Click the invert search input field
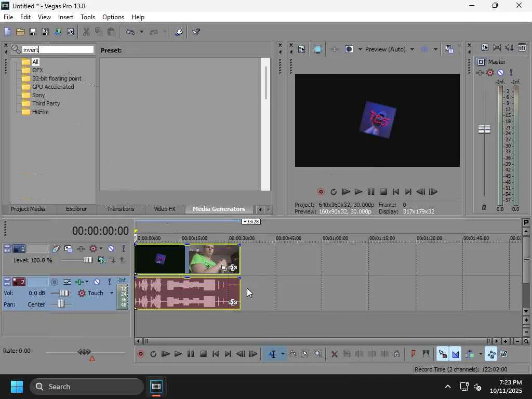532x399 pixels. pos(58,49)
